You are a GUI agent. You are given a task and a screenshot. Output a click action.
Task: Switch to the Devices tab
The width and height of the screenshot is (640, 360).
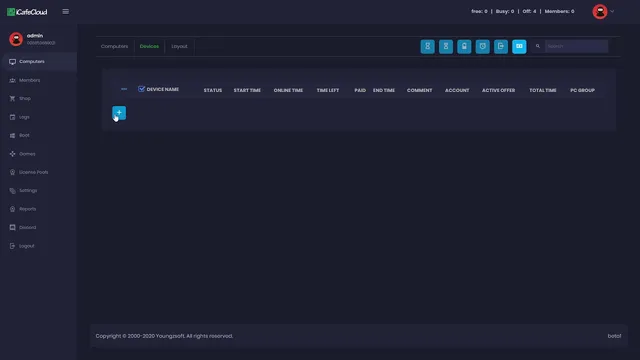click(x=149, y=46)
